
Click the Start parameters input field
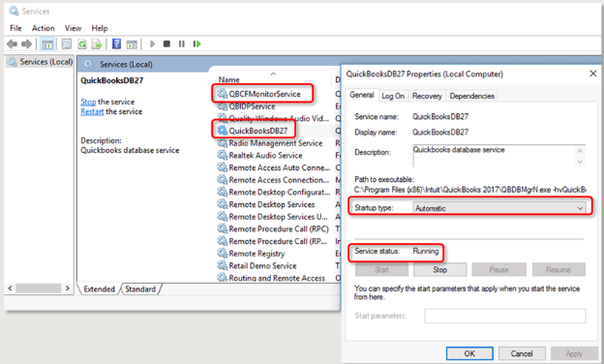tap(505, 316)
